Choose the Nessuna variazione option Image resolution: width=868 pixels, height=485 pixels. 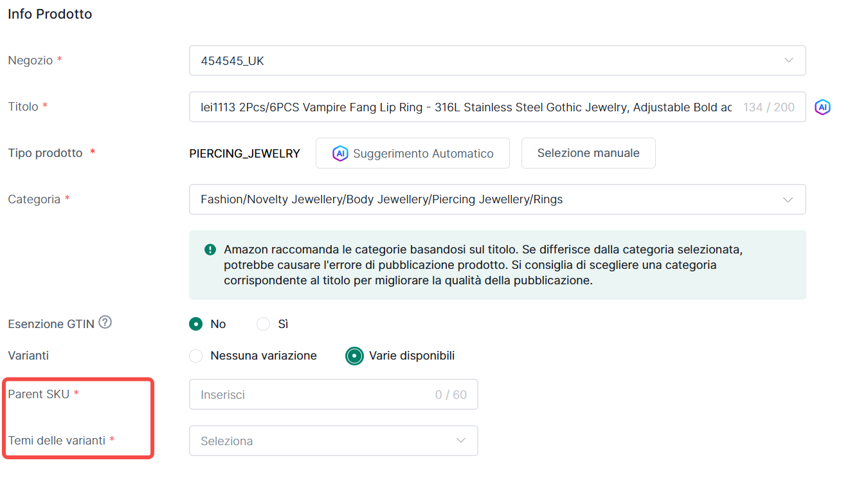coord(197,356)
